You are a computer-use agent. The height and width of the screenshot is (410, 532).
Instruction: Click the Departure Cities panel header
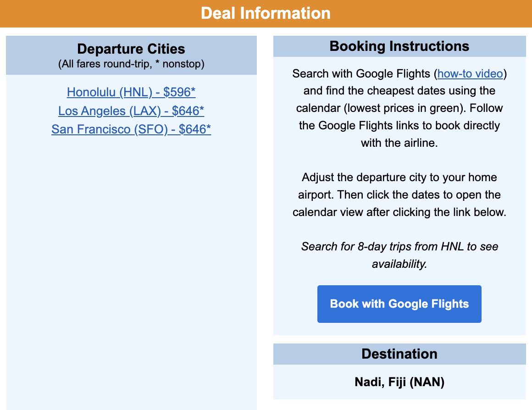coord(131,49)
